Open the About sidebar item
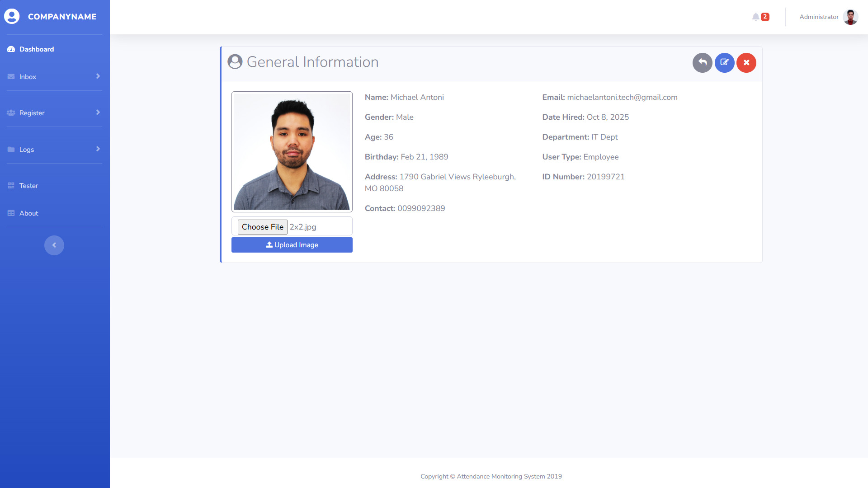Image resolution: width=868 pixels, height=488 pixels. pyautogui.click(x=28, y=213)
